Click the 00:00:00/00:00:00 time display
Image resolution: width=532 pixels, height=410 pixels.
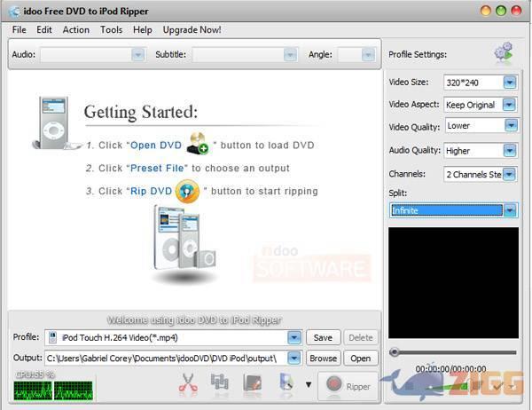[x=450, y=369]
